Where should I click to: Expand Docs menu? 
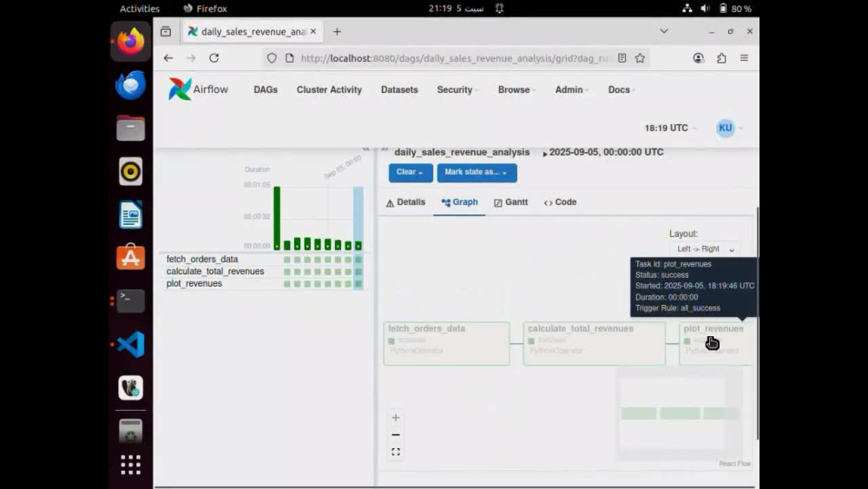click(x=621, y=89)
